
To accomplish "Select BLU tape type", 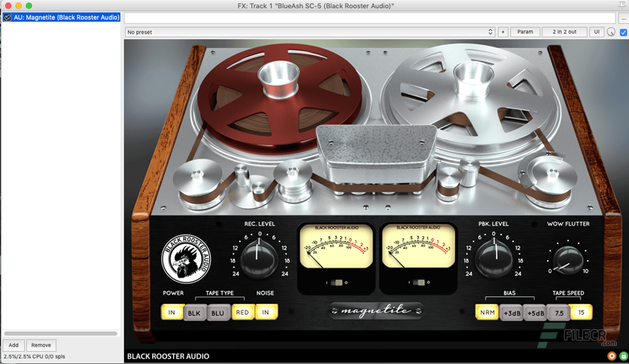I will pos(218,313).
